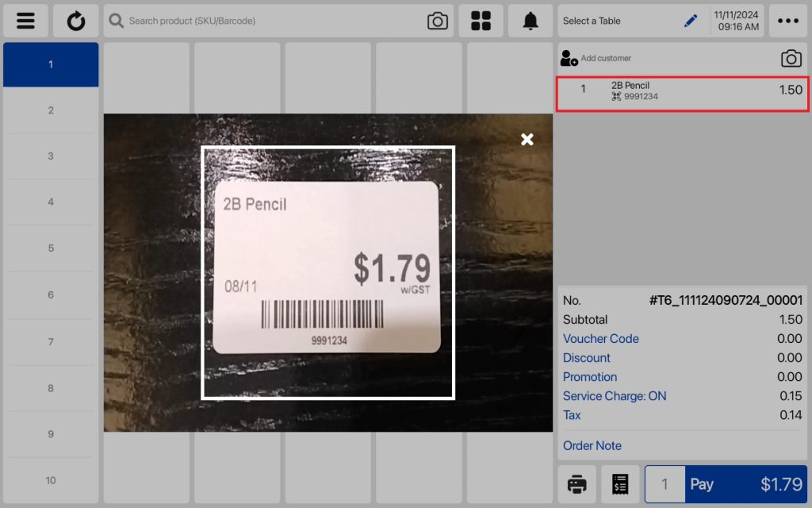The width and height of the screenshot is (812, 508).
Task: Click the search magnifier icon
Action: click(116, 21)
